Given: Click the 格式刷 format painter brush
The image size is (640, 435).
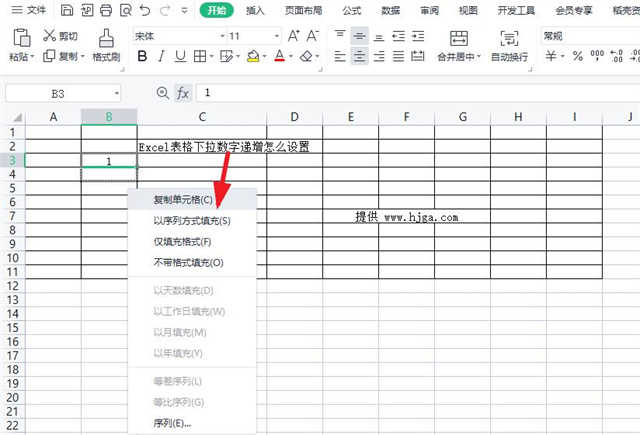Looking at the screenshot, I should pyautogui.click(x=106, y=38).
